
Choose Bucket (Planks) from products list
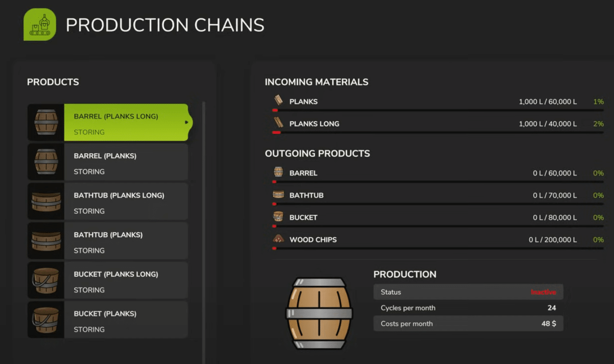click(x=126, y=320)
